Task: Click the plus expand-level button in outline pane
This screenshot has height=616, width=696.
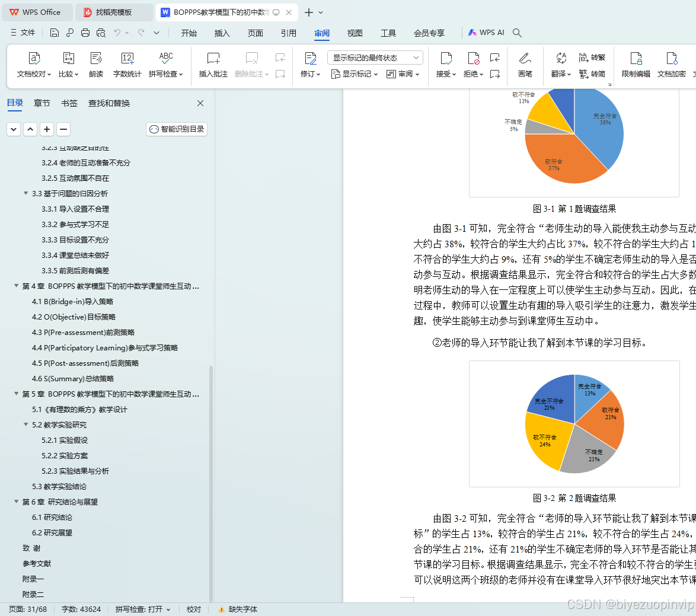Action: click(x=47, y=129)
